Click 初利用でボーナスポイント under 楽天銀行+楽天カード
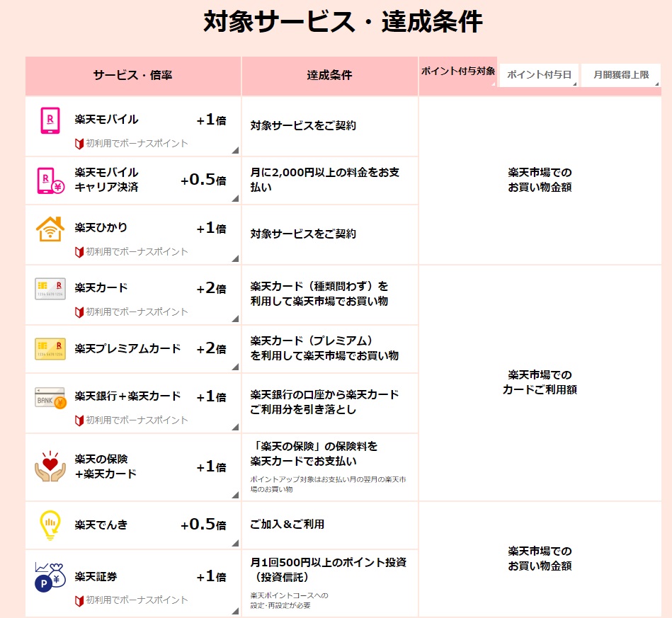This screenshot has height=618, width=672. tap(137, 420)
